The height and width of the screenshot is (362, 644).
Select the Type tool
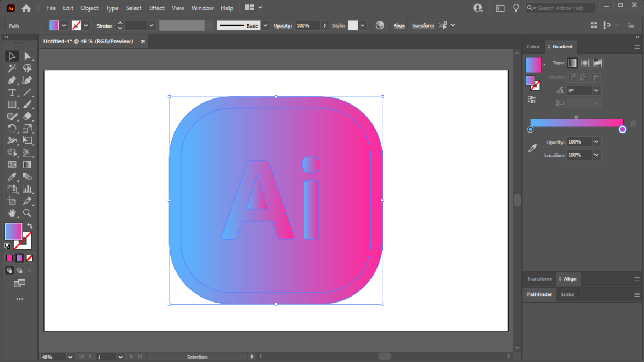click(x=12, y=92)
